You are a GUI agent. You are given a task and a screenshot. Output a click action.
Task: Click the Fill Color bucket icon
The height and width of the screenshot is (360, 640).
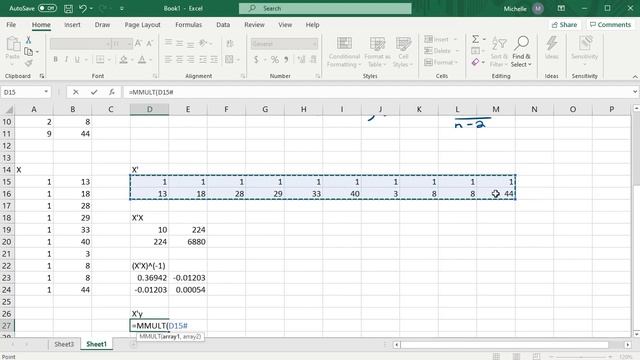[123, 60]
